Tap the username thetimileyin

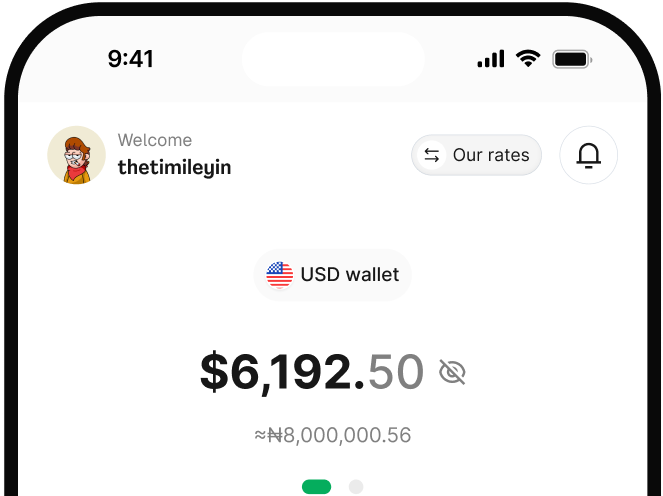click(174, 167)
